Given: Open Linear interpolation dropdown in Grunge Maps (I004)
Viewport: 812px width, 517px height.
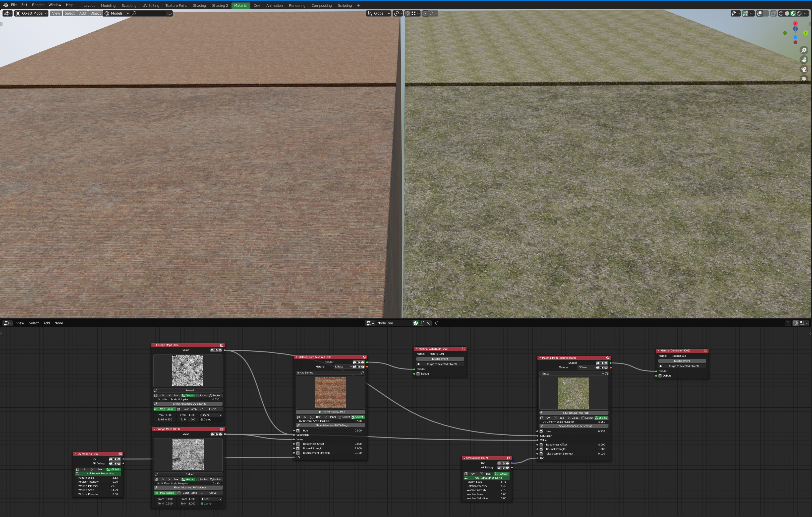Looking at the screenshot, I should tap(211, 415).
